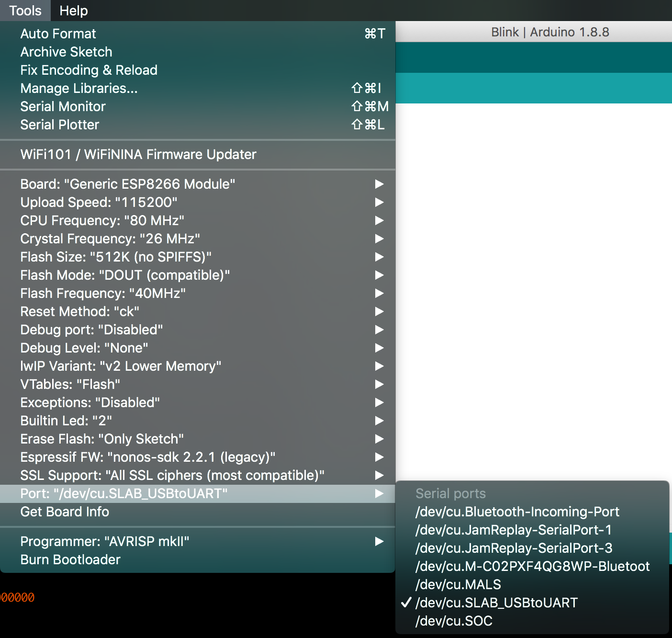Open the Tools menu in menu bar
The height and width of the screenshot is (638, 672).
[25, 11]
